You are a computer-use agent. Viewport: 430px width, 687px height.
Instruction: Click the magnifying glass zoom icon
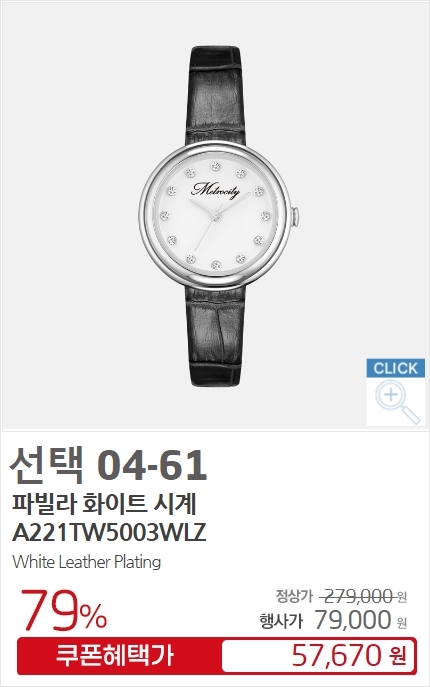click(396, 401)
